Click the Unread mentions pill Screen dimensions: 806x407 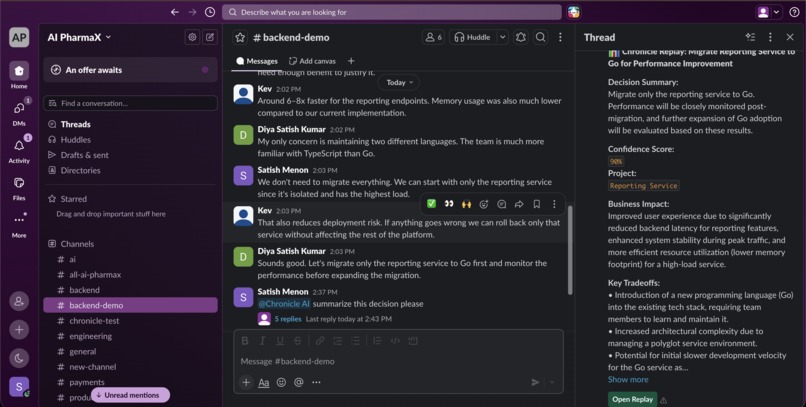point(131,395)
